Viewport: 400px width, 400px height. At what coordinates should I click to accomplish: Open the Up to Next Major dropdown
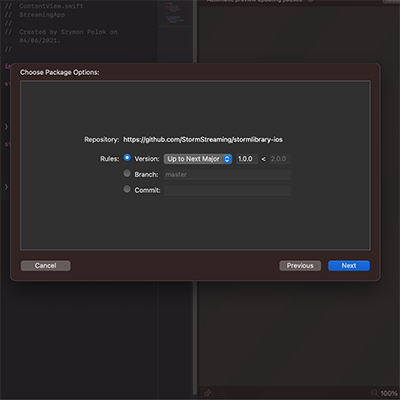198,159
